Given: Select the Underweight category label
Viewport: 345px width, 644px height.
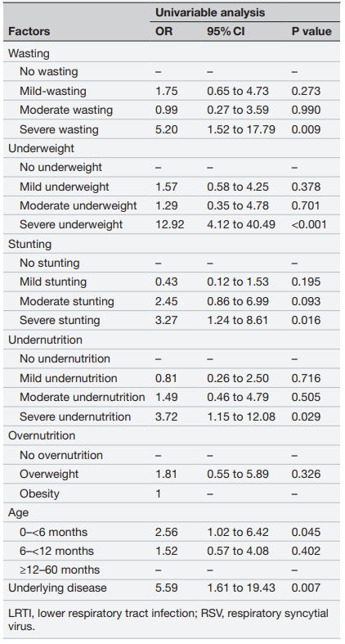Looking at the screenshot, I should pos(41,148).
